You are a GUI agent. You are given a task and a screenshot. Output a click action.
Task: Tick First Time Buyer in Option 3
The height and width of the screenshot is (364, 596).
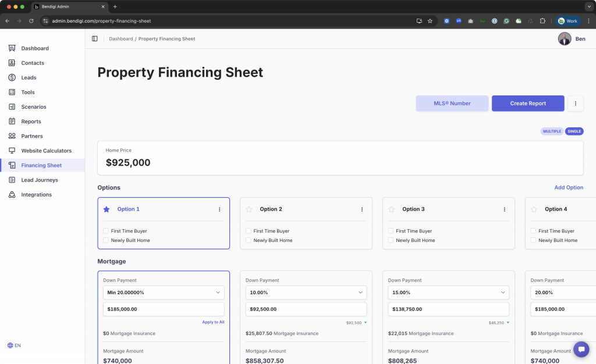tap(391, 231)
